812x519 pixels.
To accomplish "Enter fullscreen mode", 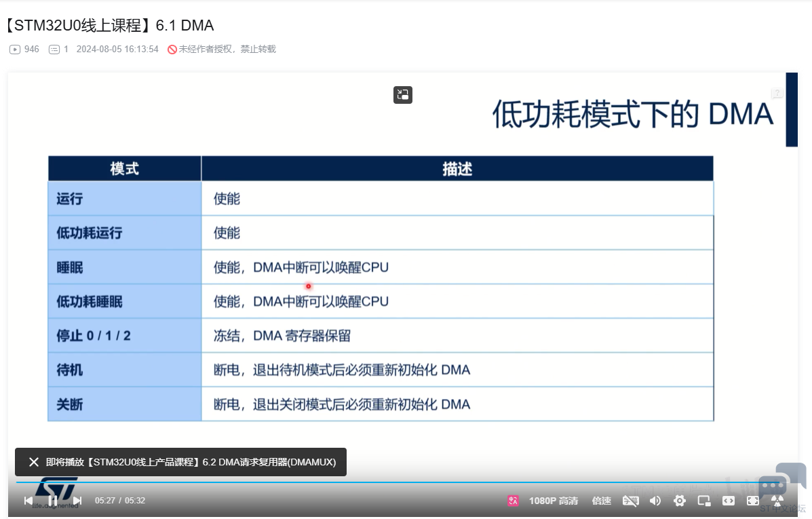I will tap(752, 501).
